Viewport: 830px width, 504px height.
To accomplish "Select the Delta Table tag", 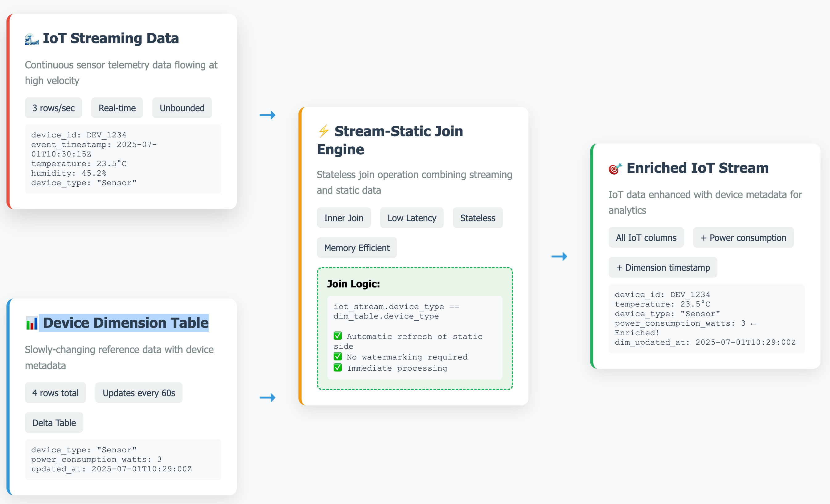I will (x=54, y=423).
